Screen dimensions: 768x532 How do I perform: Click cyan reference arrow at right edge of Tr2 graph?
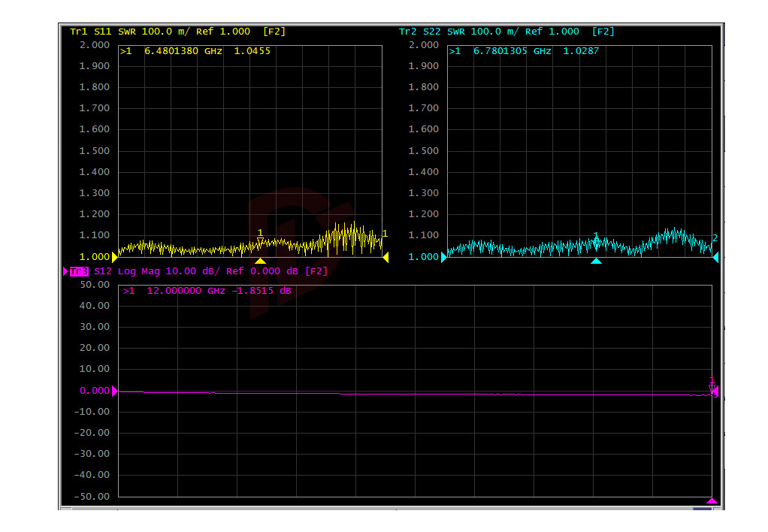point(715,257)
